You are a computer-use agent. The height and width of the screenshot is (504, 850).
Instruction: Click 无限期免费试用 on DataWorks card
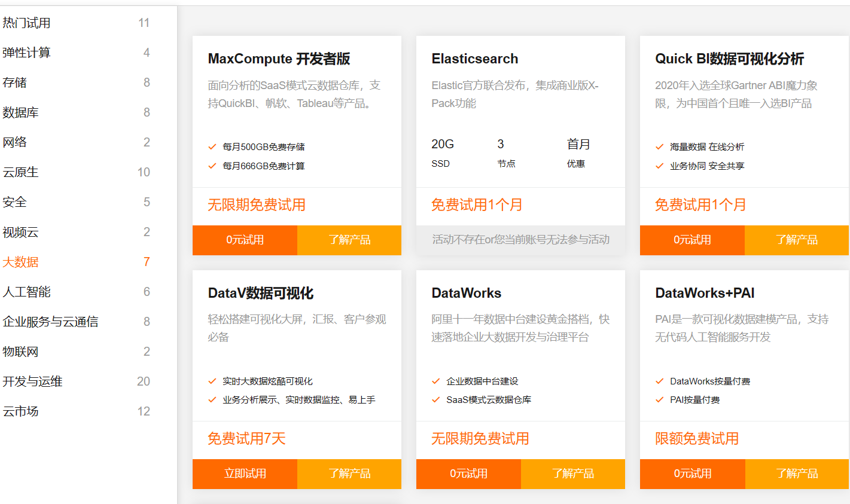pyautogui.click(x=480, y=439)
